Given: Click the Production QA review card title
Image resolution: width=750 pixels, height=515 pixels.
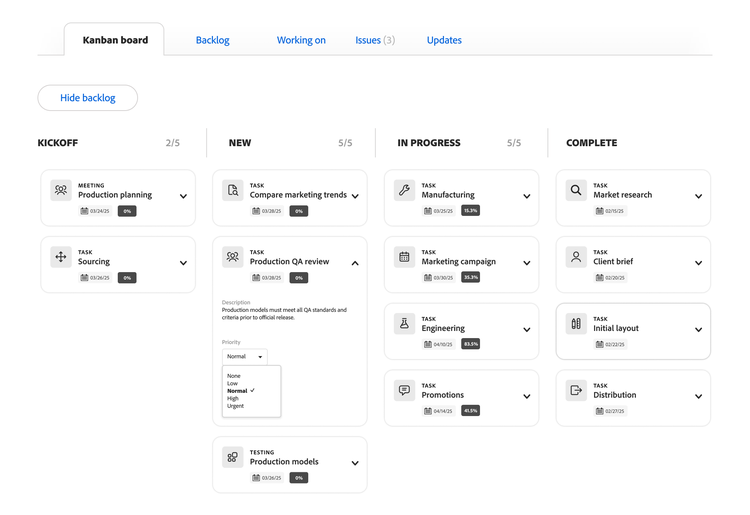Looking at the screenshot, I should (289, 262).
